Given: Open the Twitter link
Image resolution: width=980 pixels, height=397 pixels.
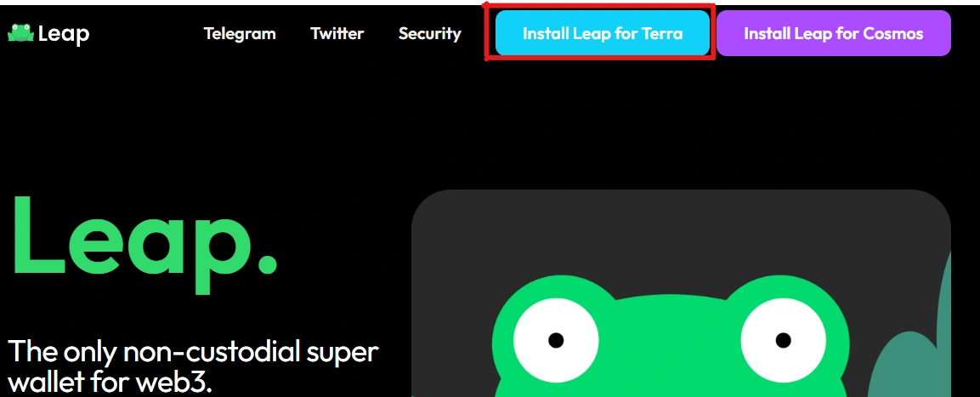Looking at the screenshot, I should tap(337, 33).
